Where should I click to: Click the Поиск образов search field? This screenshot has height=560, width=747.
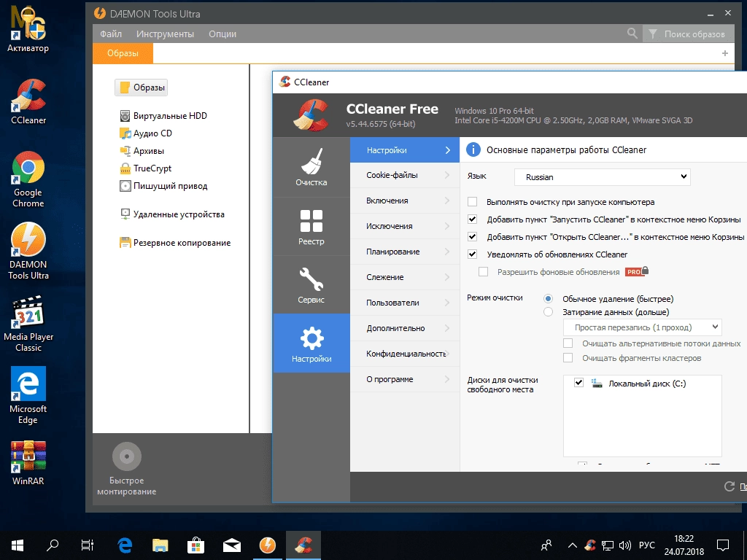pyautogui.click(x=694, y=34)
